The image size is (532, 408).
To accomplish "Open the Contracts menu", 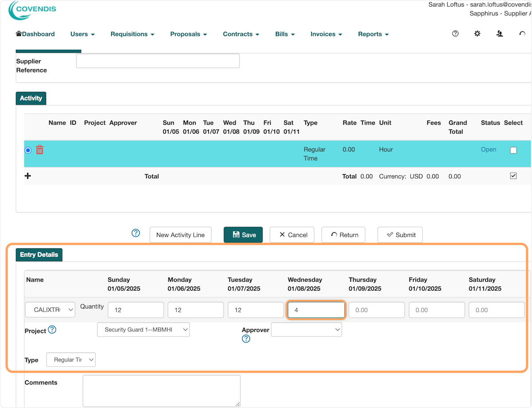I will pyautogui.click(x=241, y=34).
